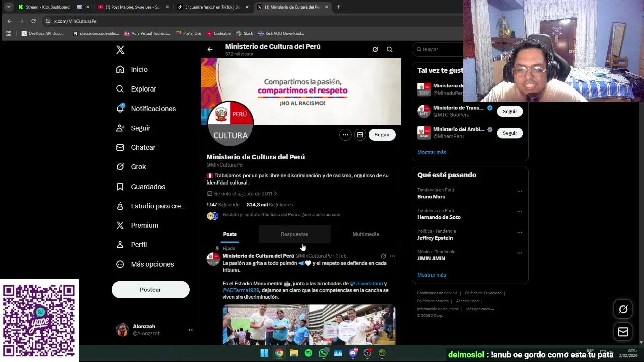This screenshot has height=362, width=644.
Task: Open Política de Privacidad footer link
Action: click(x=483, y=293)
